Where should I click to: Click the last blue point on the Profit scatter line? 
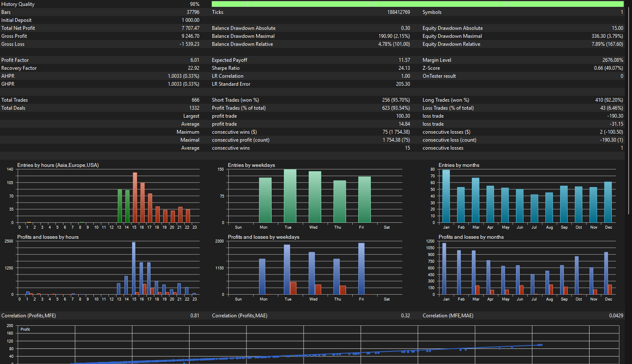pyautogui.click(x=541, y=345)
